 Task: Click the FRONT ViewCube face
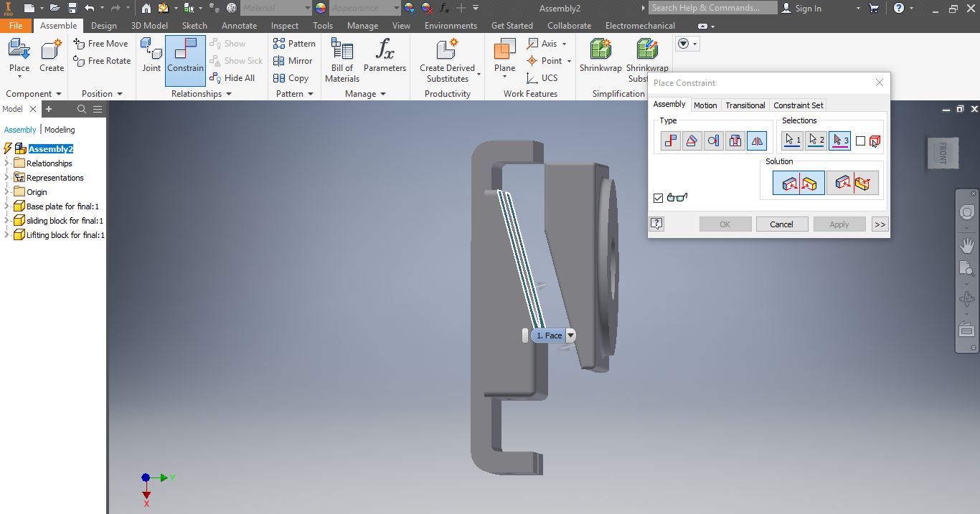coord(943,153)
